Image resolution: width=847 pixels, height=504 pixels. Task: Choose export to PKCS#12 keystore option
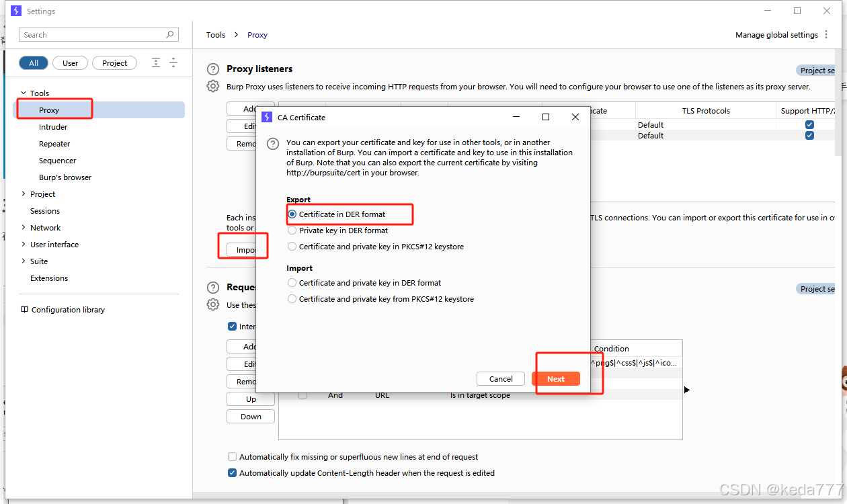[x=292, y=247]
